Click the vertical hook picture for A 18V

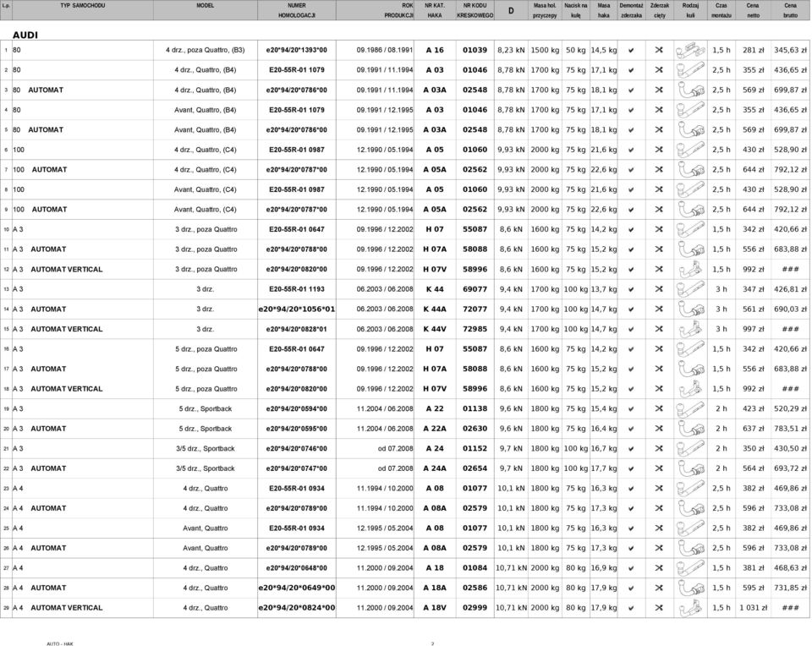[x=690, y=608]
